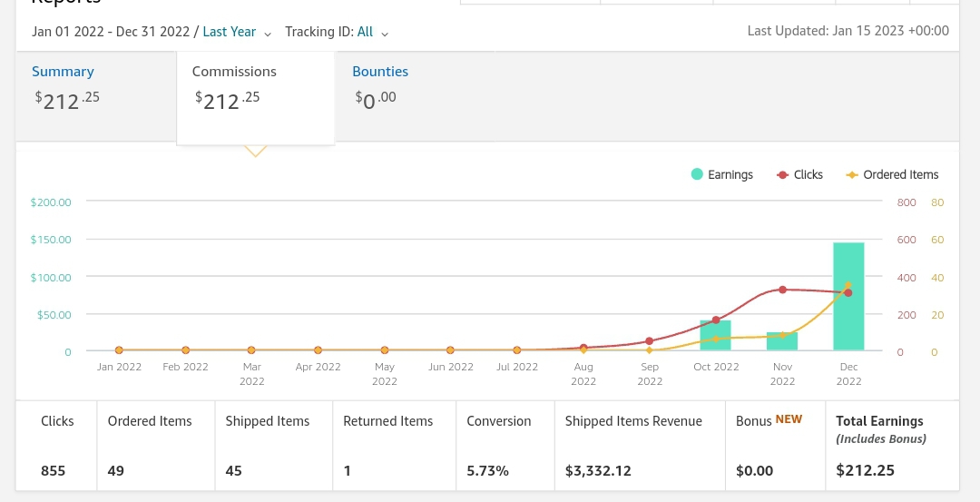Click the Oct 2022 earnings bar
Screen dimensions: 980x502
(x=716, y=335)
